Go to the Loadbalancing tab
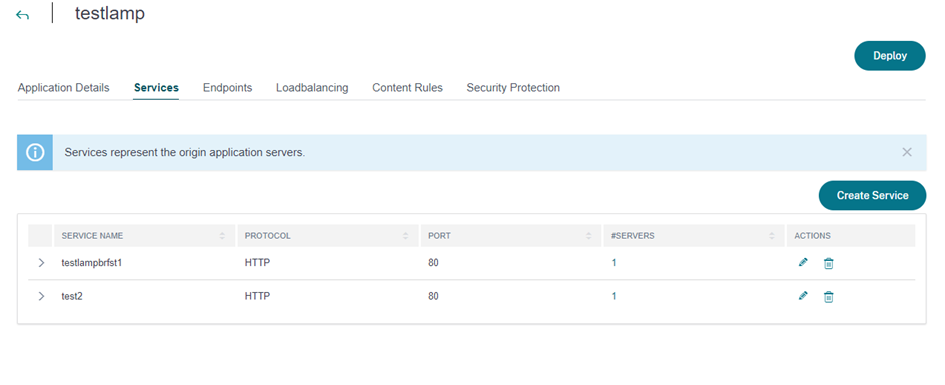Image resolution: width=945 pixels, height=385 pixels. point(312,88)
